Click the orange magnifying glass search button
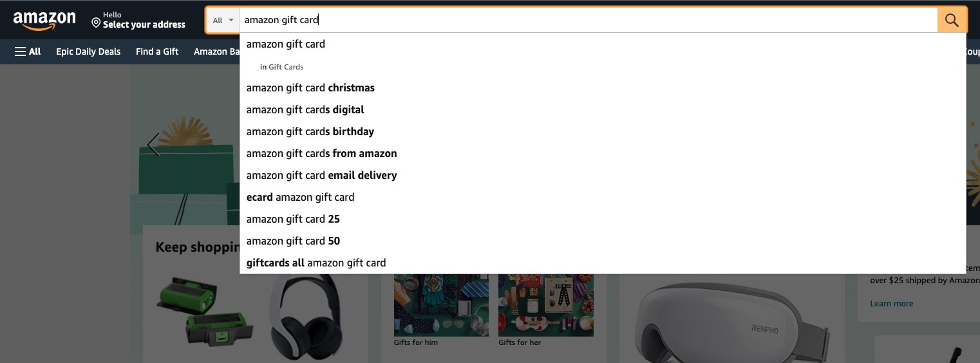This screenshot has height=363, width=980. [x=952, y=20]
